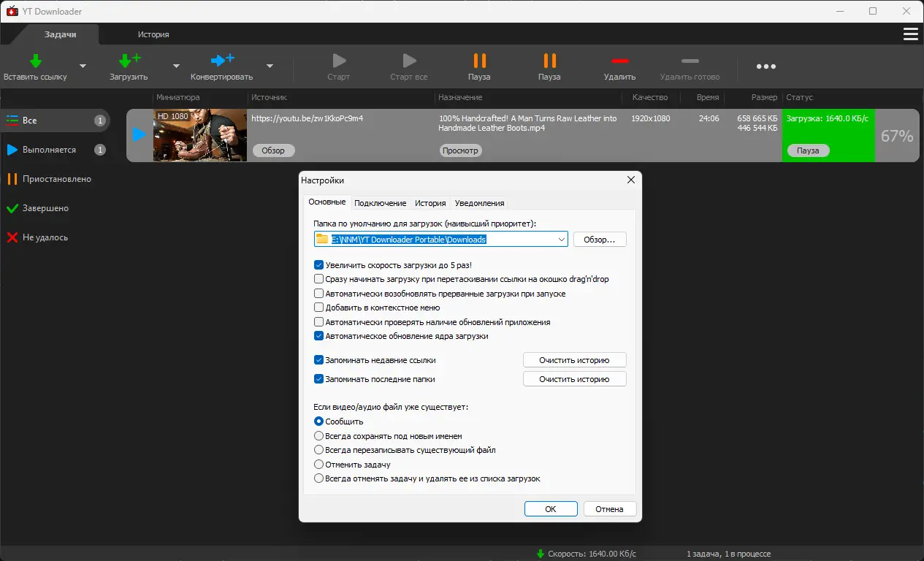The image size is (924, 561).
Task: Enable Автоматически возобновлять прерванные загрузки checkbox
Action: click(319, 294)
